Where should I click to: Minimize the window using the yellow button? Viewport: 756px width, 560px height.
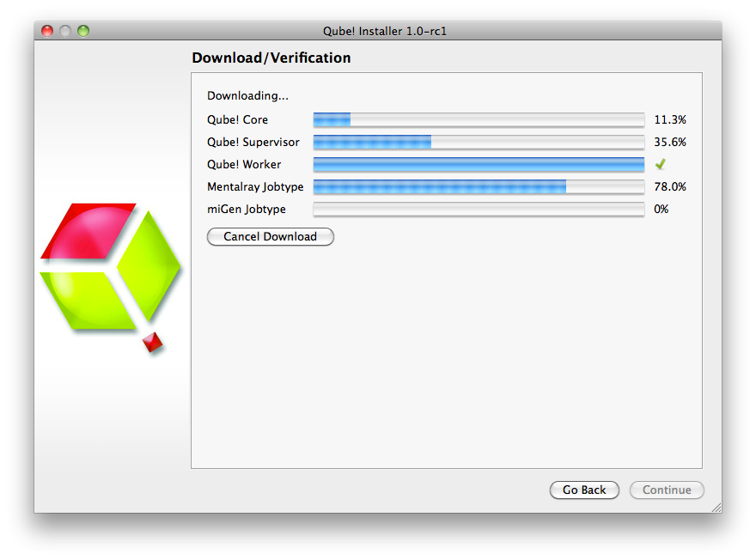click(65, 31)
